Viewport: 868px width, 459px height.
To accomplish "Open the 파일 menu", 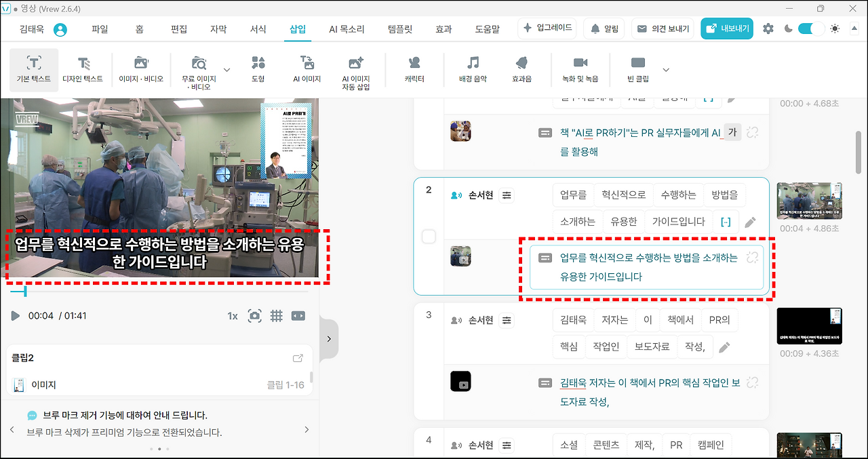I will point(100,29).
